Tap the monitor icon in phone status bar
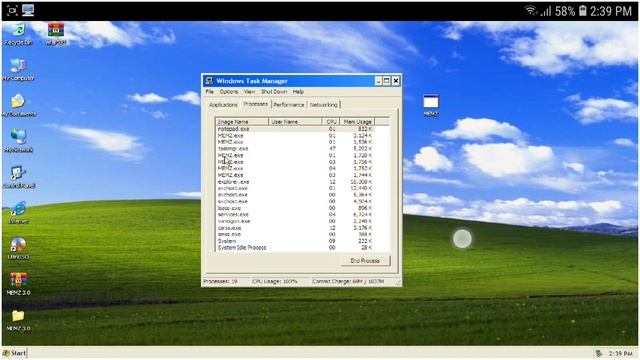 click(28, 10)
